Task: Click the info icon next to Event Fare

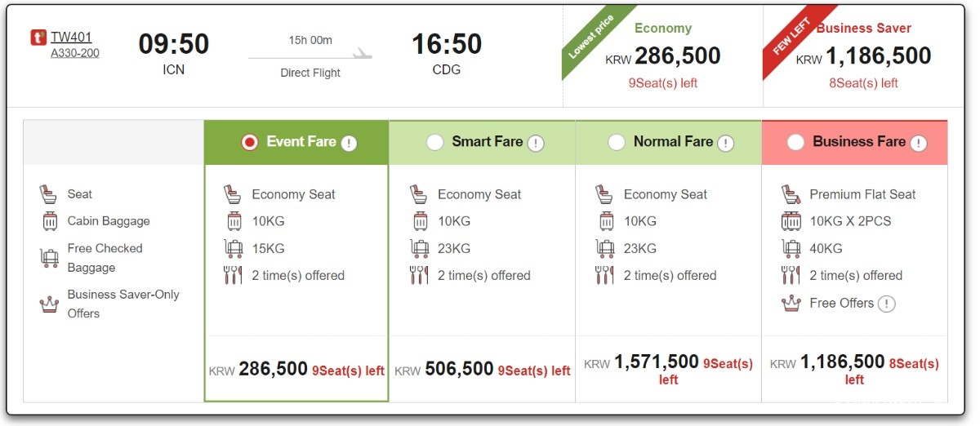Action: (x=349, y=143)
